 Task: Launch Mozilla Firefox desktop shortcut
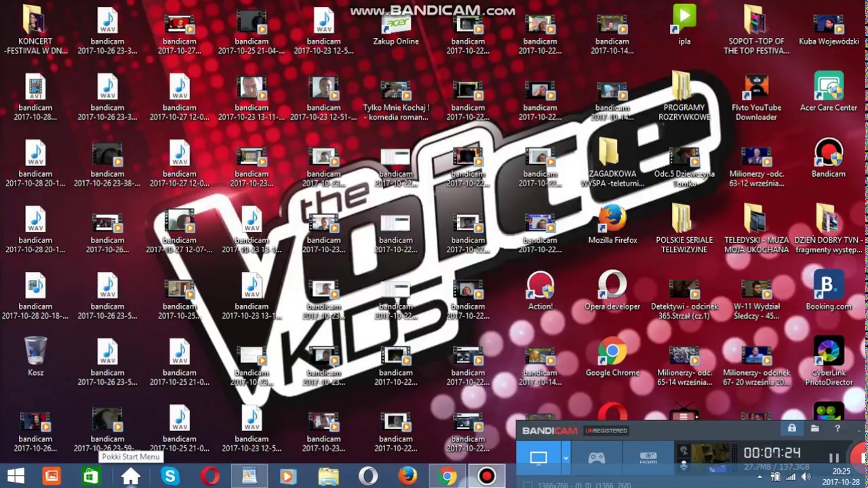[x=612, y=225]
